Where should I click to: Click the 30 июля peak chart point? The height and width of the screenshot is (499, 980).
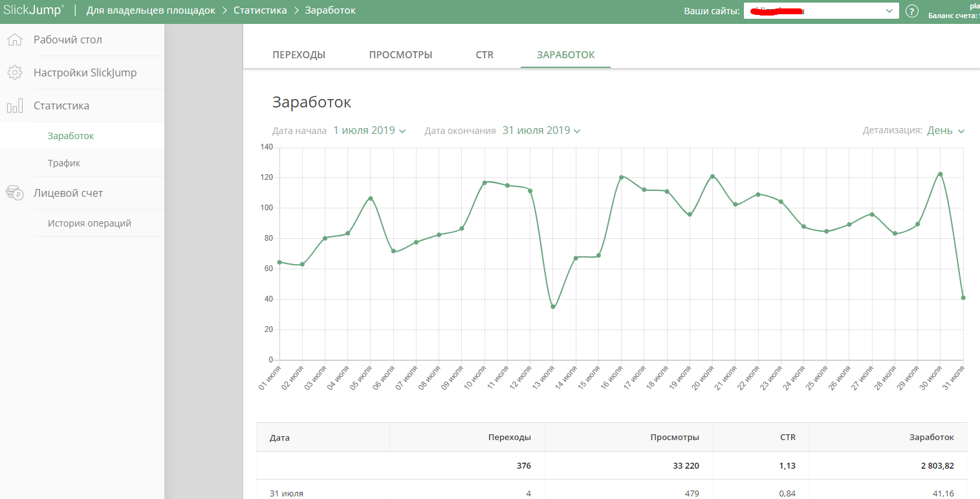tap(940, 174)
